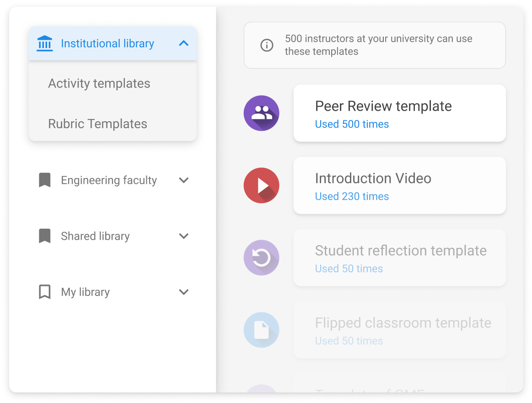Select the Peer Review template card
The width and height of the screenshot is (532, 403).
pyautogui.click(x=399, y=113)
